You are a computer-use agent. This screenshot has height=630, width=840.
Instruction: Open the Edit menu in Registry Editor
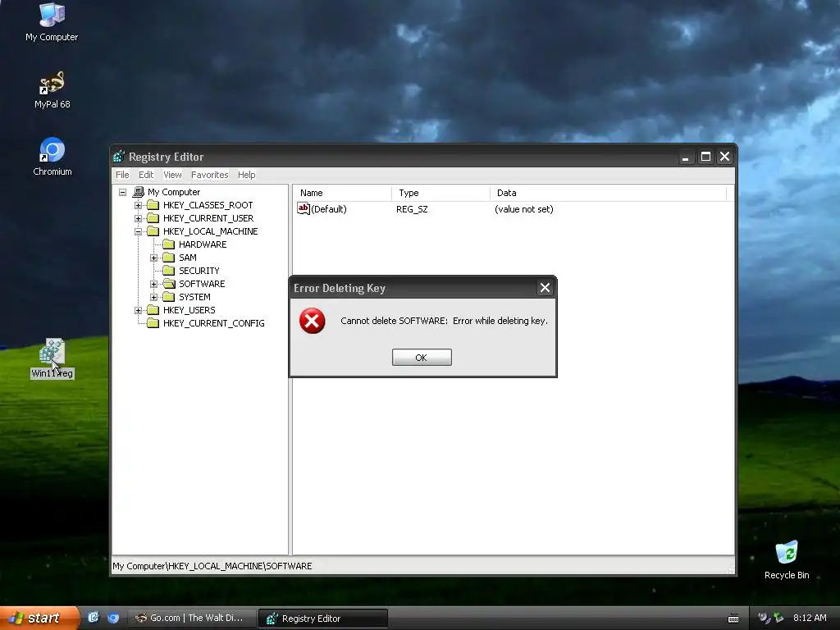146,175
